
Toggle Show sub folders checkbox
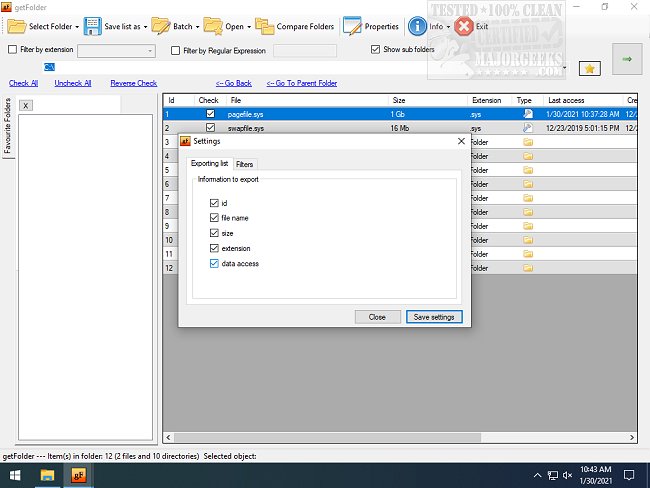click(x=375, y=49)
